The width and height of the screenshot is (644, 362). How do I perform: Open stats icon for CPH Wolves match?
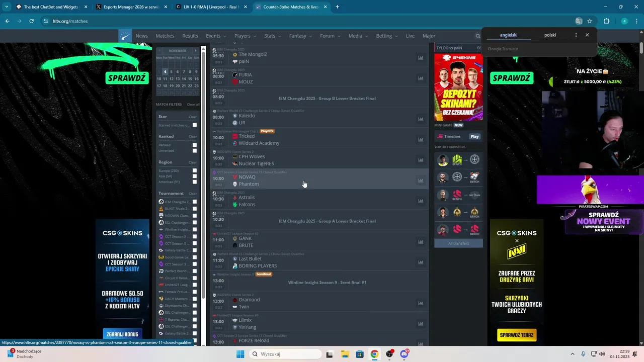point(421,160)
